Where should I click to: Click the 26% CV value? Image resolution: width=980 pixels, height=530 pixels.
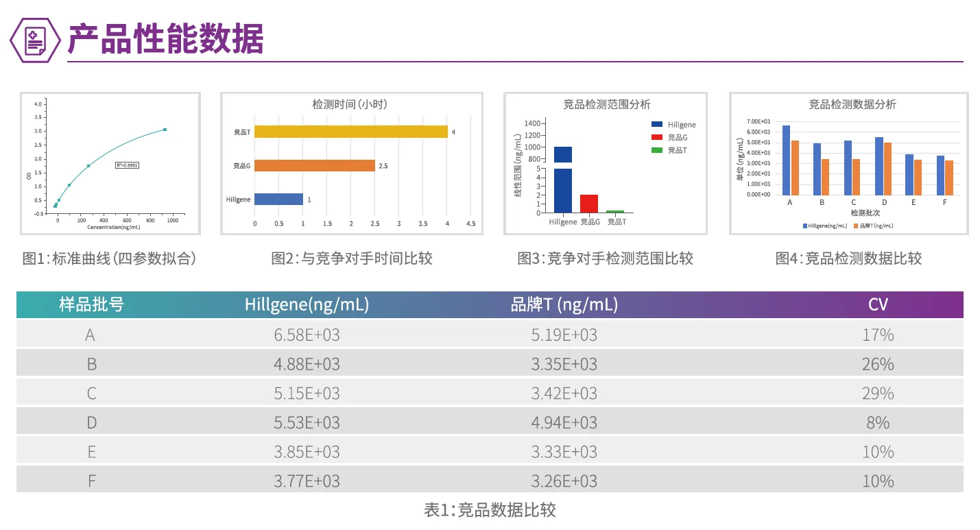click(x=878, y=364)
